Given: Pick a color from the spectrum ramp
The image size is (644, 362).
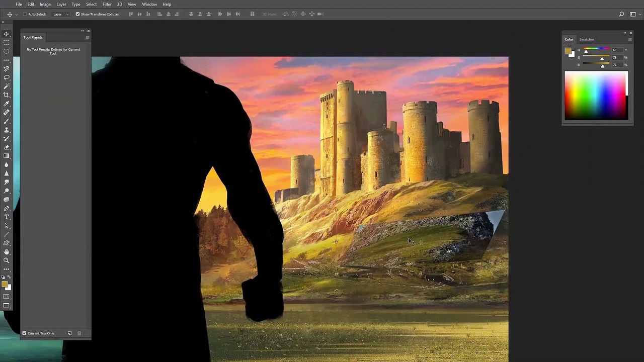Looking at the screenshot, I should coord(596,96).
